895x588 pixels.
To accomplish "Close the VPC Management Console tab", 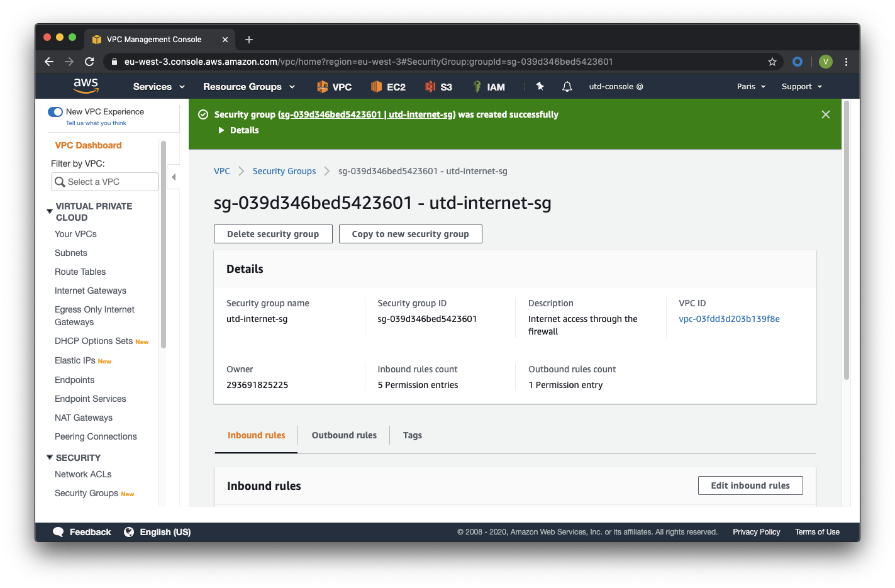I will (225, 40).
